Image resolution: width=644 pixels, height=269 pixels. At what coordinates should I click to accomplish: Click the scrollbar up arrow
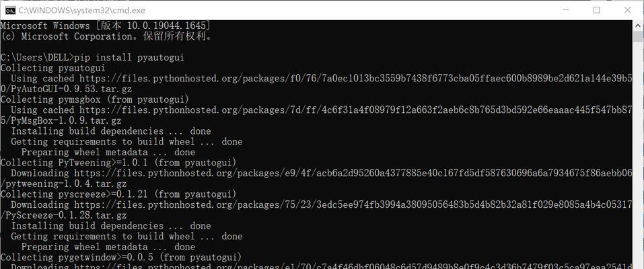click(x=638, y=25)
